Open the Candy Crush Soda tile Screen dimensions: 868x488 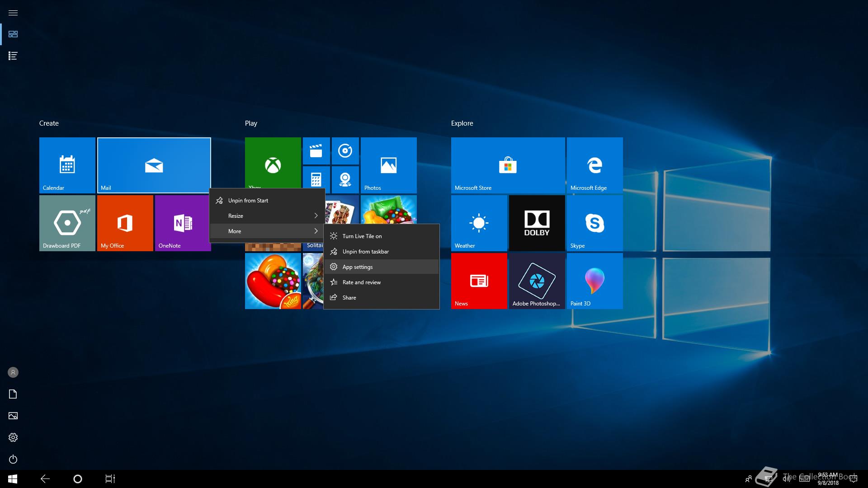tap(388, 210)
